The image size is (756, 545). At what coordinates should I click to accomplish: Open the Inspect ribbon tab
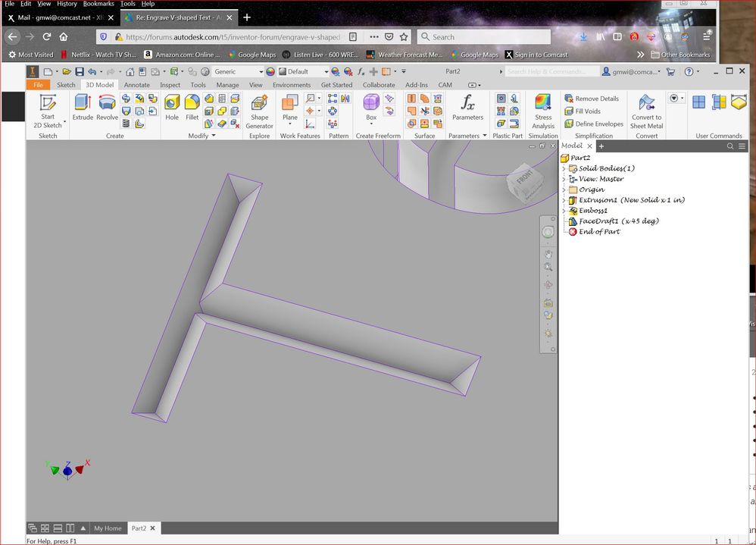[170, 85]
